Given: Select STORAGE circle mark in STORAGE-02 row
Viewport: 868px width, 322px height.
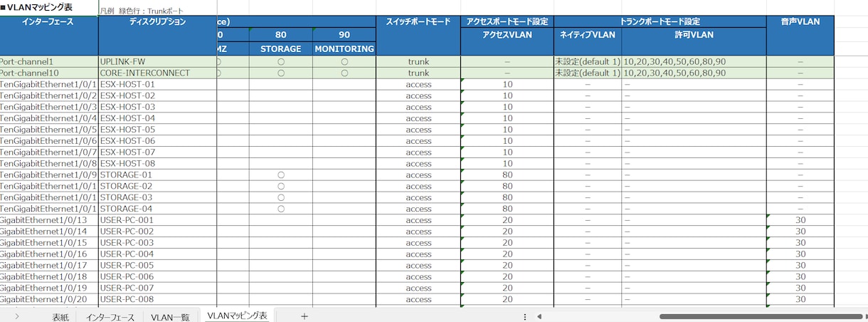Looking at the screenshot, I should coord(281,186).
